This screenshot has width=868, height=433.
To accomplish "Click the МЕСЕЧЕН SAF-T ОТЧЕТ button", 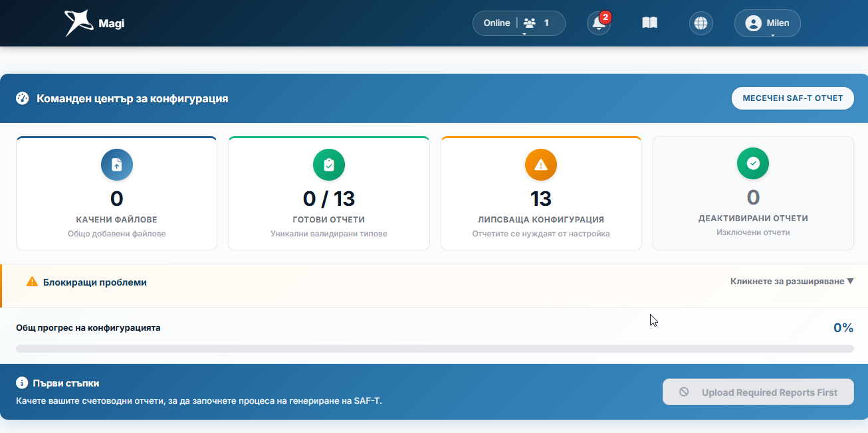I will coord(793,98).
